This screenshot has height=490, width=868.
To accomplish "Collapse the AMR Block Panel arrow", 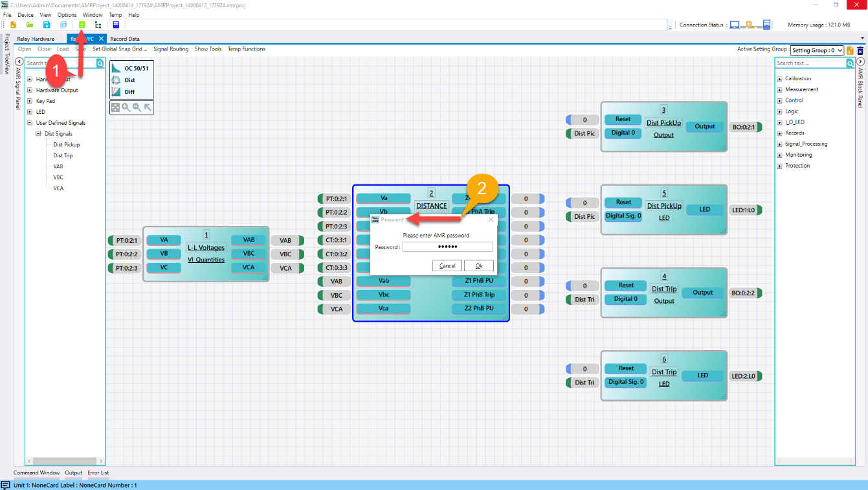I will [x=861, y=61].
